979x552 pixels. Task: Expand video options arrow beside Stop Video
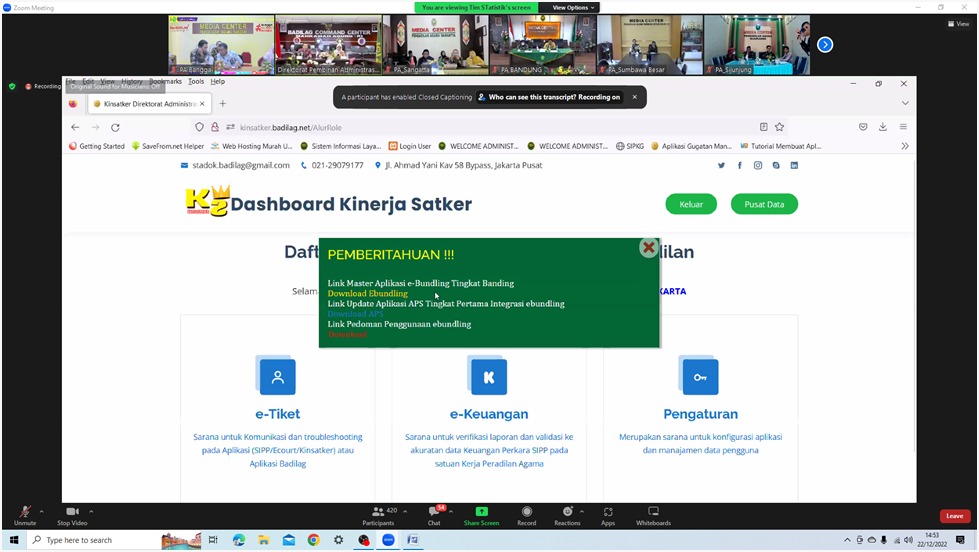[91, 511]
